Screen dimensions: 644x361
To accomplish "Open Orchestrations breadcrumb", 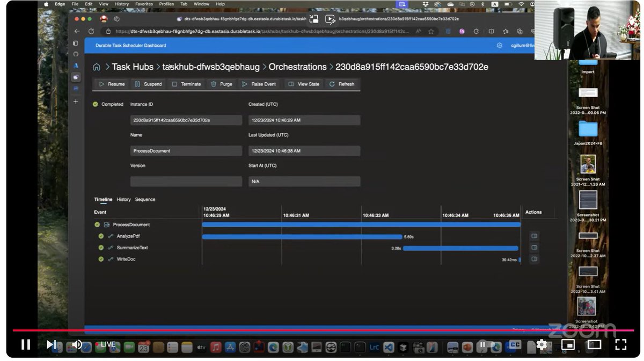I will pos(297,67).
